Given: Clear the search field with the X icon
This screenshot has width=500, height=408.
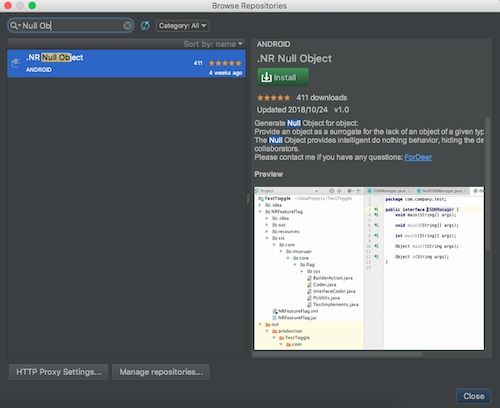Looking at the screenshot, I should pyautogui.click(x=127, y=26).
